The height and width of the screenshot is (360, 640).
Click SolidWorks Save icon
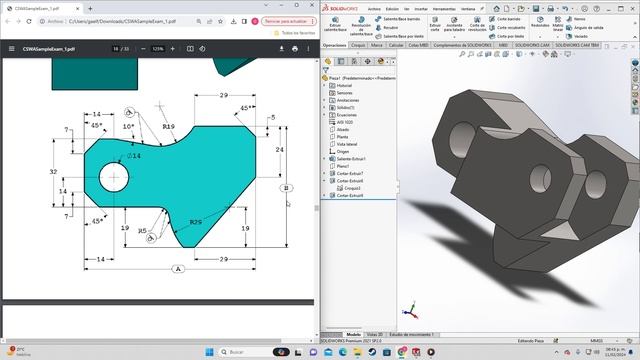[536, 9]
